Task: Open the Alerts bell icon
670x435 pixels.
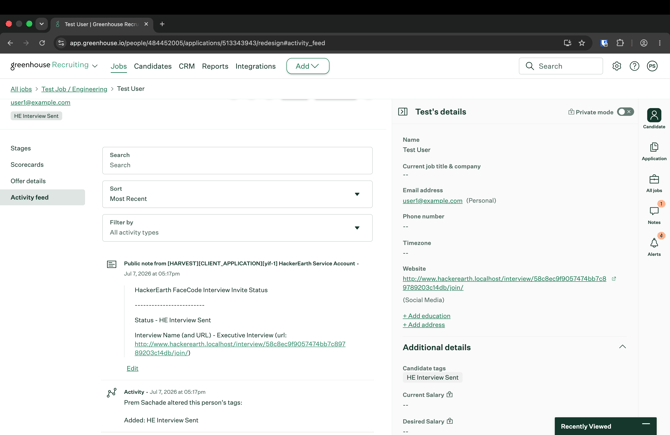Action: [x=654, y=243]
